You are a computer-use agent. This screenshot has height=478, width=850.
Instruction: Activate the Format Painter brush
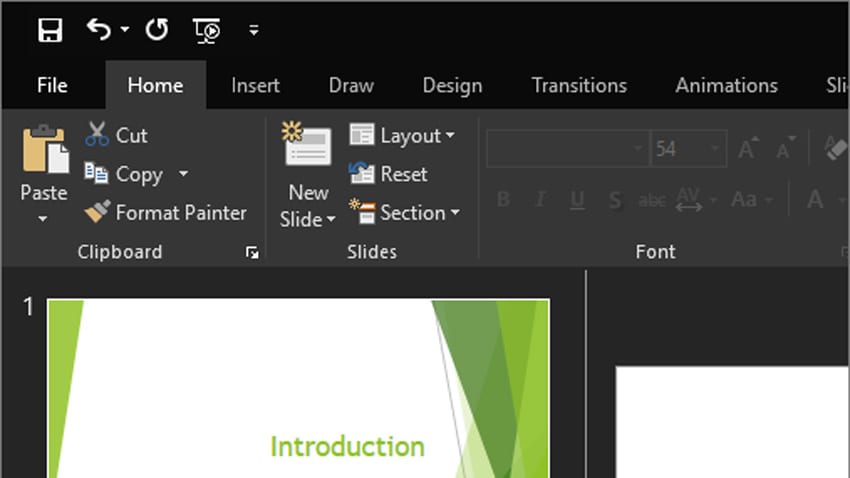coord(98,212)
